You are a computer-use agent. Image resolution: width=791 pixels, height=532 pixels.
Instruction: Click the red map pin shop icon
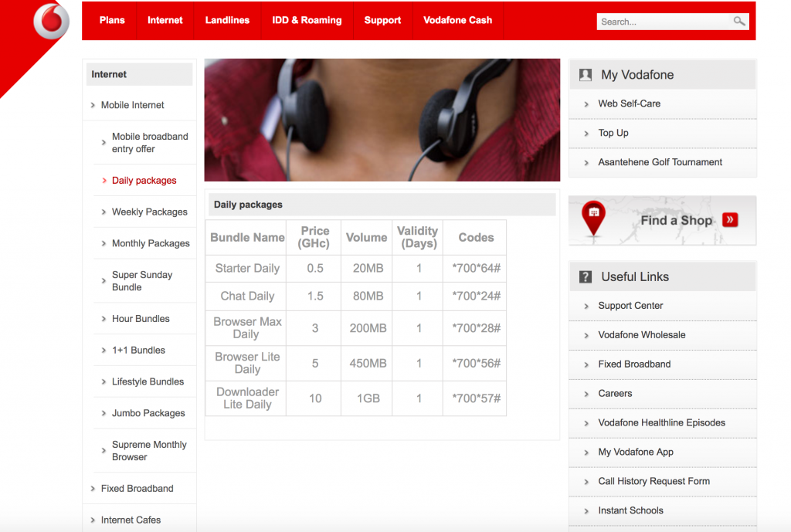tap(594, 219)
